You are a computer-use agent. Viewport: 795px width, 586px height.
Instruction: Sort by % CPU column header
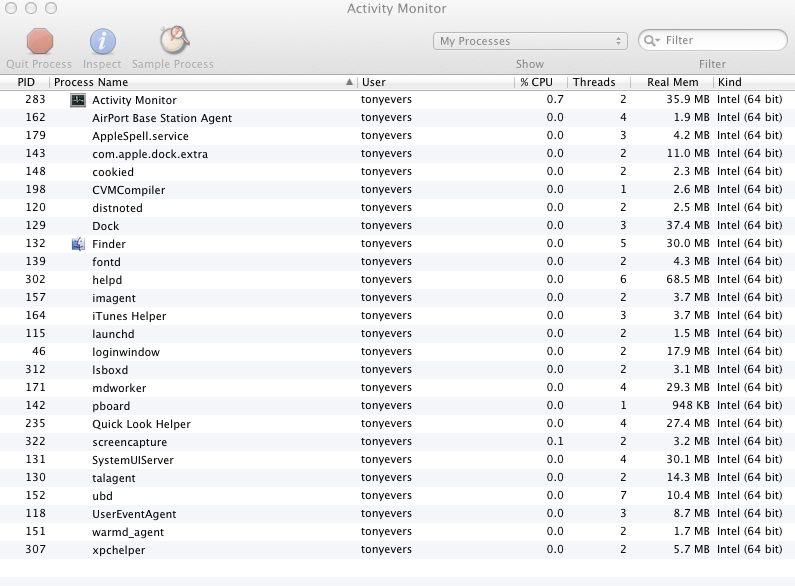(541, 82)
